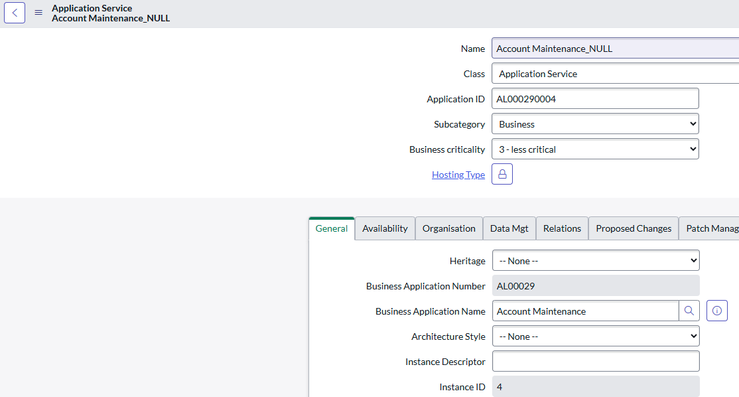
Task: Switch to the Availability tab
Action: pos(385,228)
